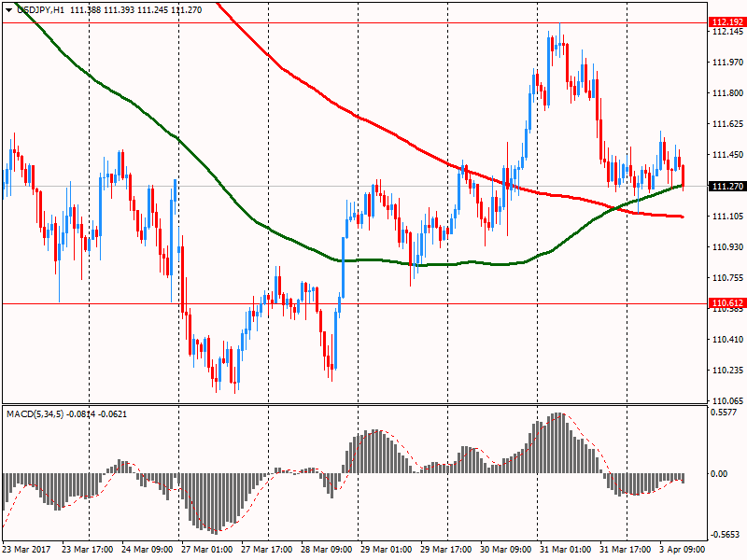The height and width of the screenshot is (560, 747).
Task: Select the 110.612 support level price label
Action: click(x=727, y=303)
